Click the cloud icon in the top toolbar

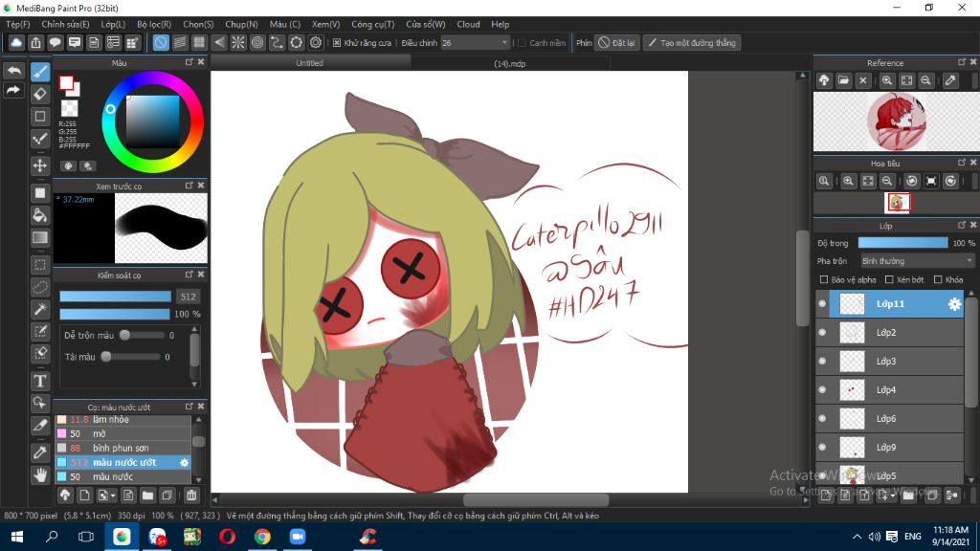coord(16,42)
